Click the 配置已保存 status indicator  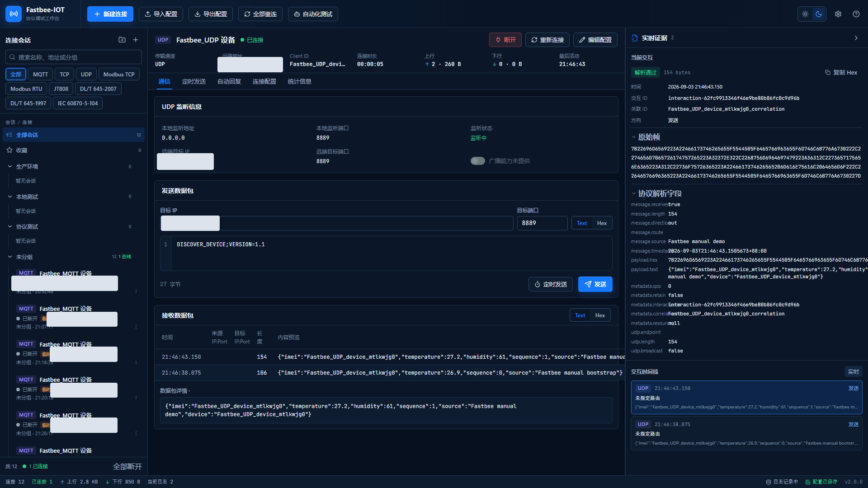point(821,482)
